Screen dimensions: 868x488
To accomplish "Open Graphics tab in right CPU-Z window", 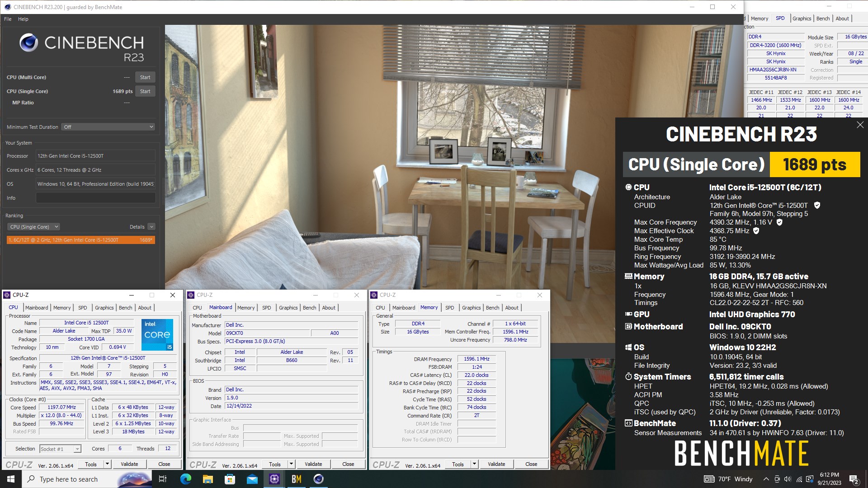I will coord(472,308).
